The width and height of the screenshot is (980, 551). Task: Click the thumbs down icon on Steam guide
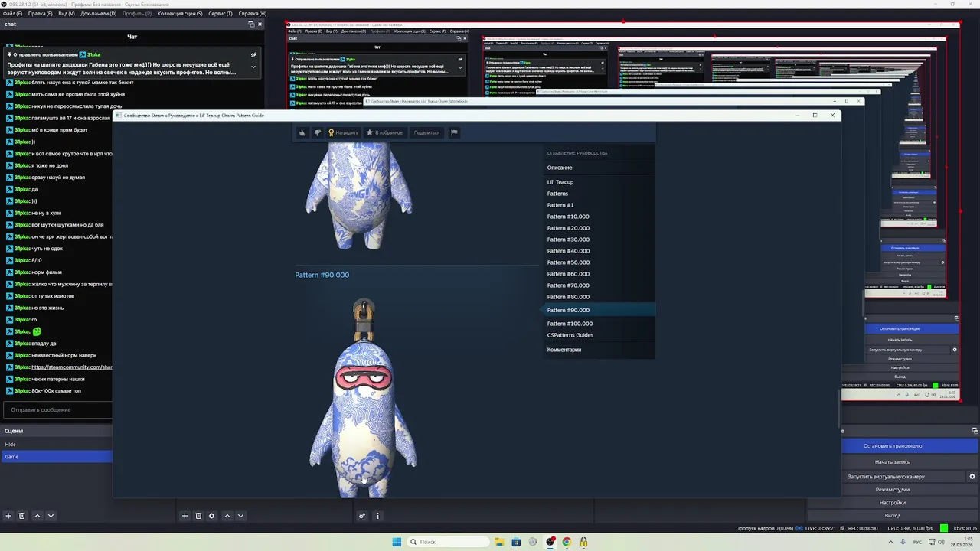[x=317, y=132]
